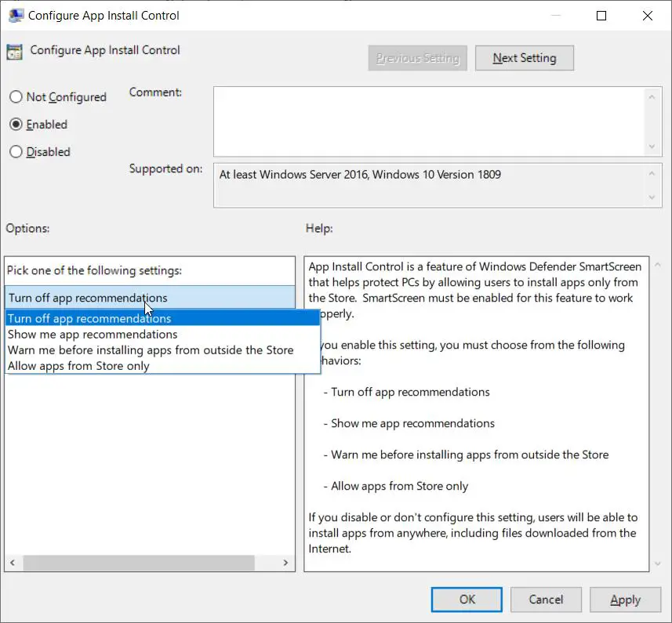Click the 'Comment:' label
672x623 pixels.
pos(155,92)
